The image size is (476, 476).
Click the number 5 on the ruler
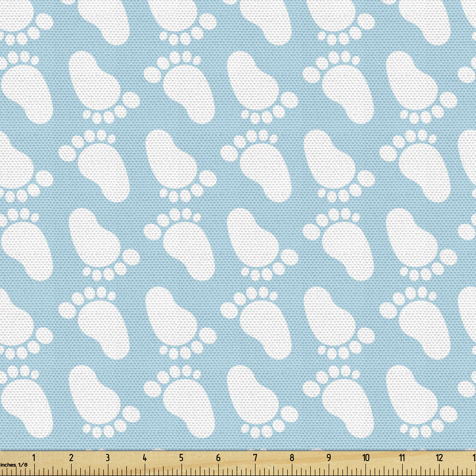tap(181, 458)
